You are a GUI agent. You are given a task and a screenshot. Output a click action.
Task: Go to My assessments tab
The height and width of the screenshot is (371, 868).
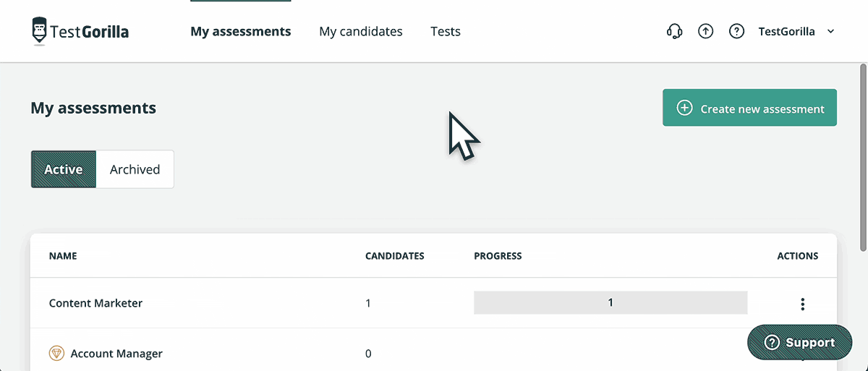[241, 31]
